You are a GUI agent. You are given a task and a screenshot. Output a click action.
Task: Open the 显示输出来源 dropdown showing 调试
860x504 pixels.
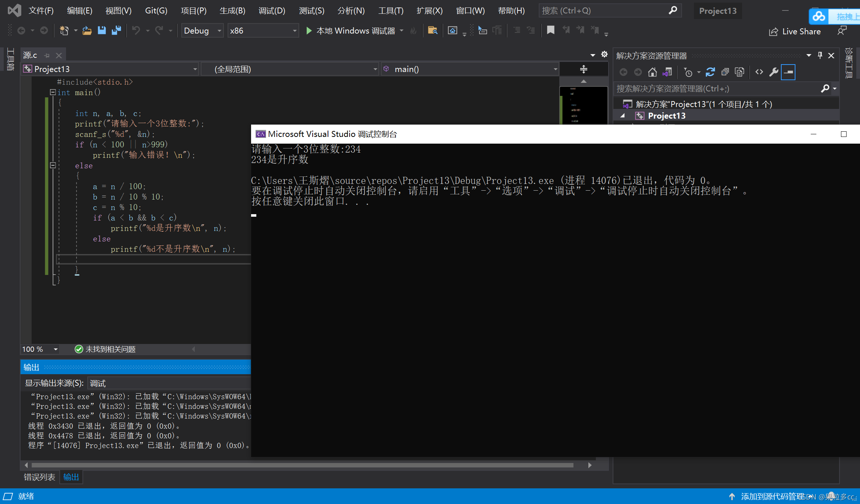click(170, 383)
